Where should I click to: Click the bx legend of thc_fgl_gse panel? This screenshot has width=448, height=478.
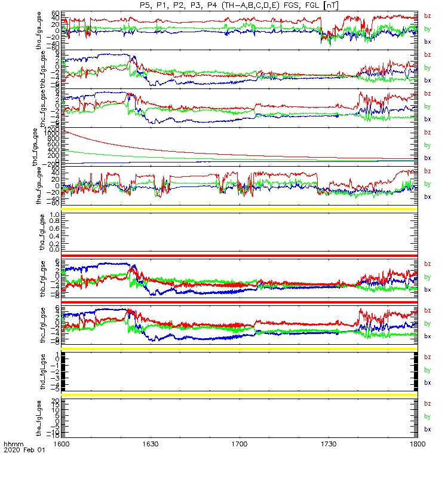tap(428, 336)
